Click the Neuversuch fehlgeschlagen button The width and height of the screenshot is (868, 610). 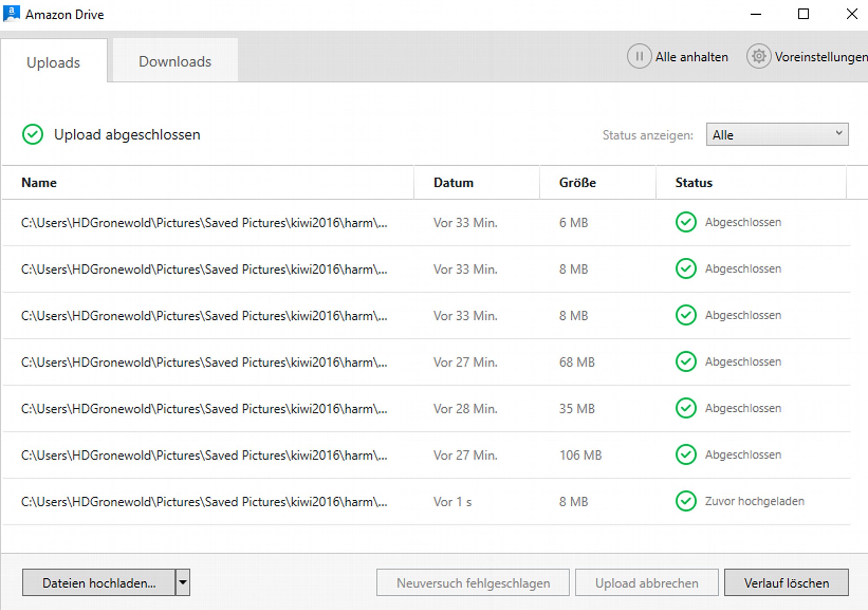473,583
